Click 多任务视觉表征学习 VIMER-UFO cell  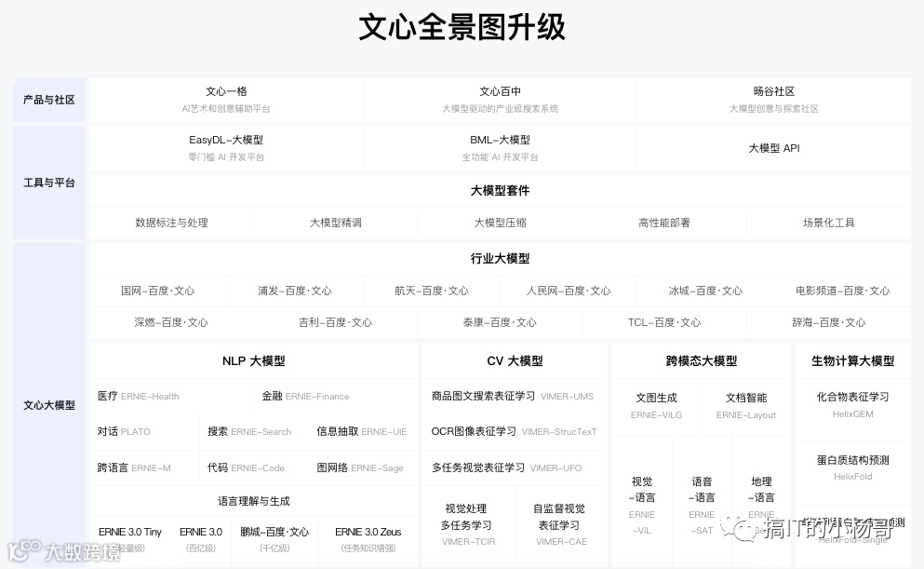click(x=515, y=467)
